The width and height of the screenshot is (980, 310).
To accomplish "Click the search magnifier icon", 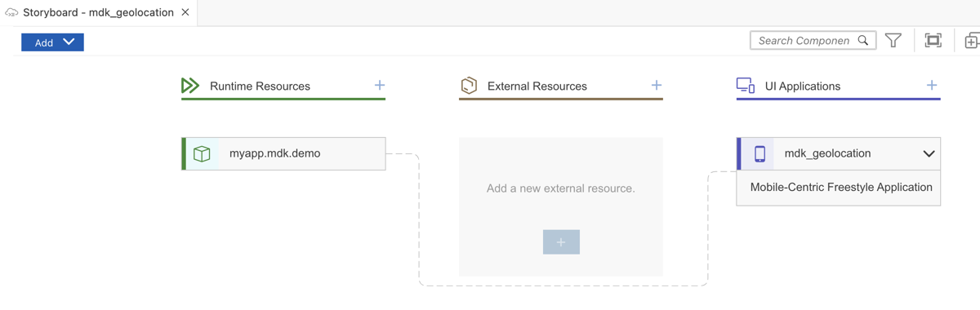I will pyautogui.click(x=863, y=40).
